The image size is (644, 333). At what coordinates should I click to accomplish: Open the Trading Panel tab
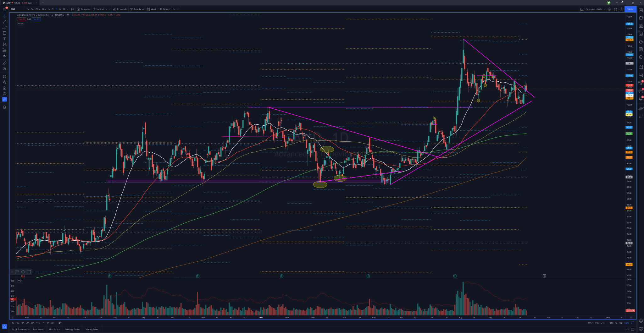92,329
